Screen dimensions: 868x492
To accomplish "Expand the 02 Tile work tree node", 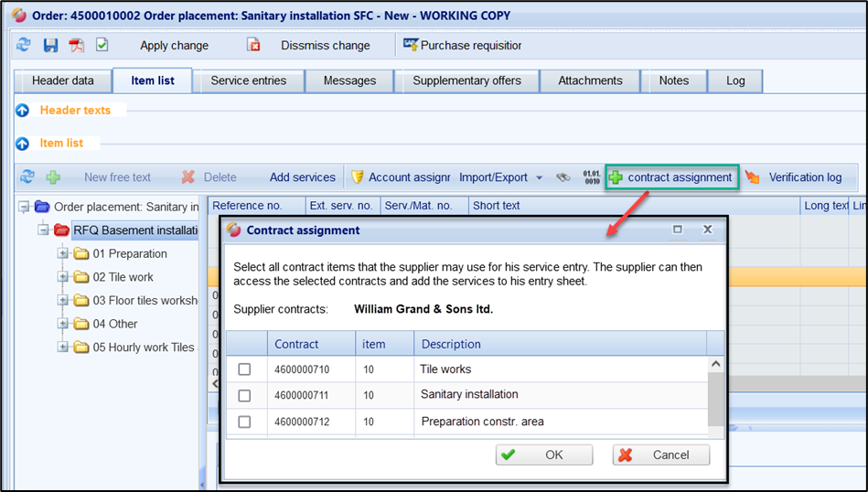I will tap(62, 277).
